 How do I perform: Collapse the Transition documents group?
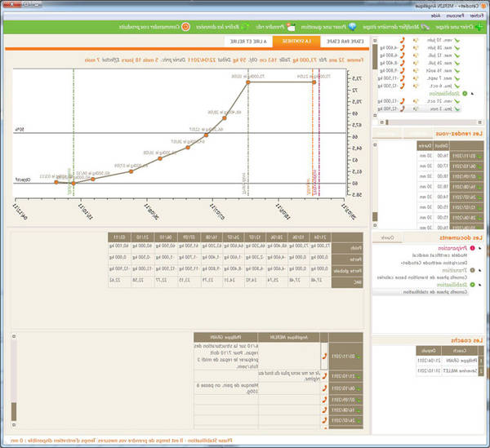tap(480, 270)
